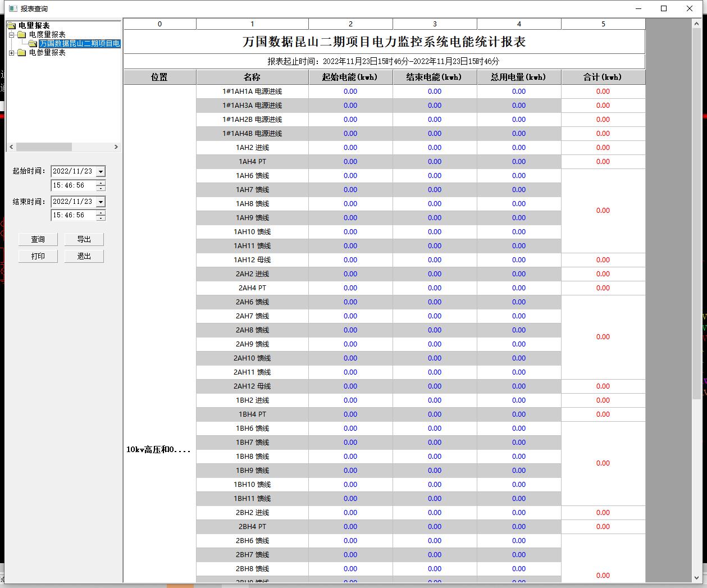Click the 合计(kwh) header cell
Screen dimensions: 707x588
point(604,77)
